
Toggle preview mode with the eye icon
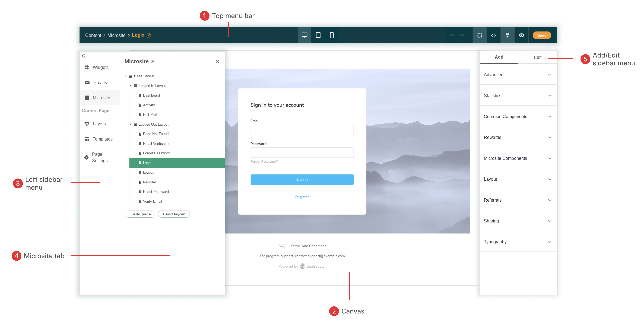tap(521, 35)
